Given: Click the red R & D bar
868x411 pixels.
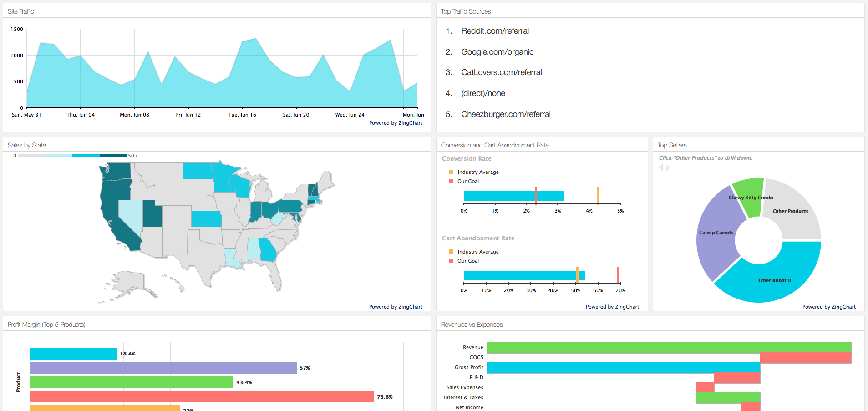Looking at the screenshot, I should click(737, 377).
